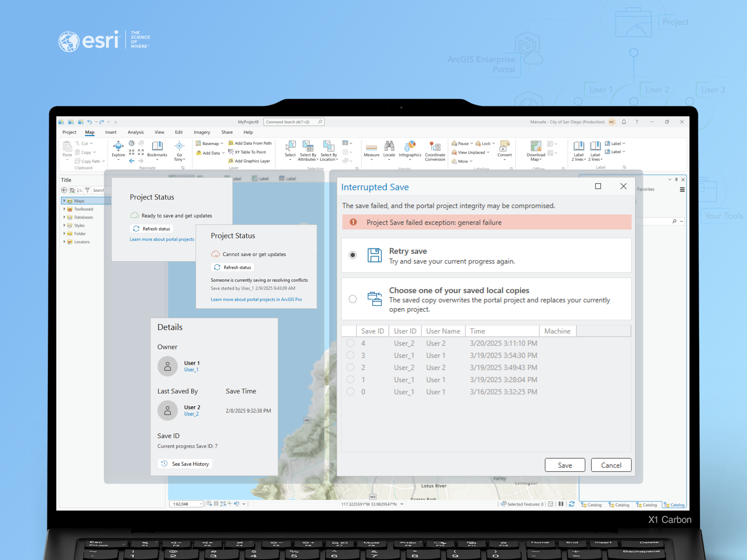The width and height of the screenshot is (747, 560).
Task: Select Choose one of your saved local copies radio
Action: point(353,299)
